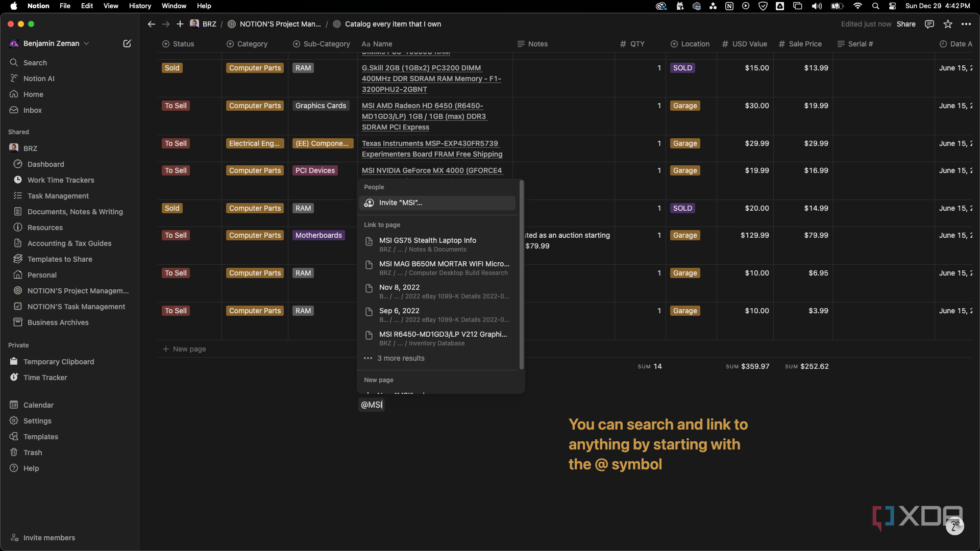
Task: Open the Status column header menu
Action: [x=178, y=44]
